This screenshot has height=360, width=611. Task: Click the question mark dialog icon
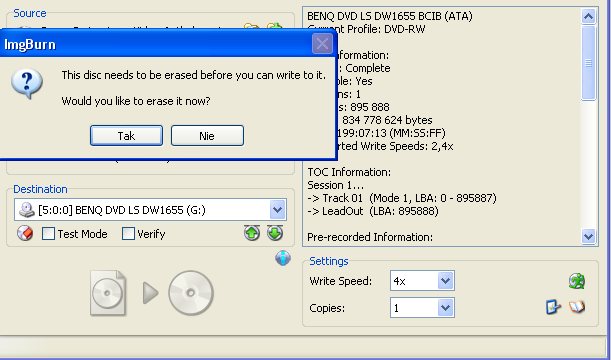(26, 83)
